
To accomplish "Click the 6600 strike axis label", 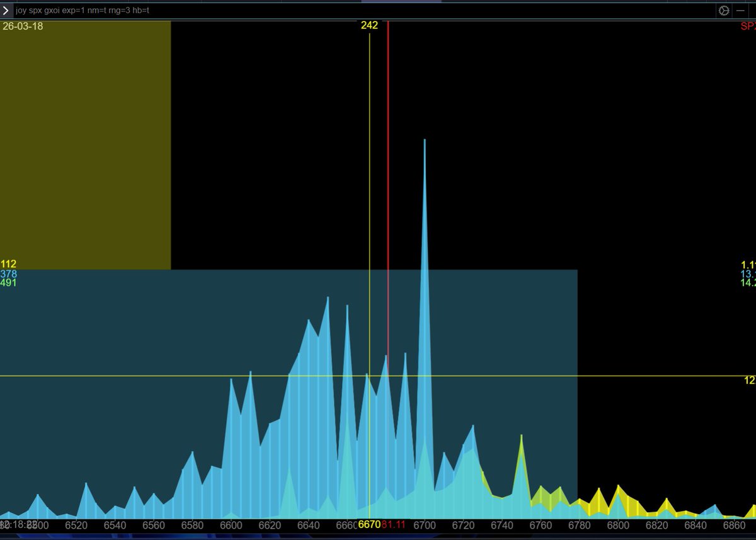I will tap(231, 525).
